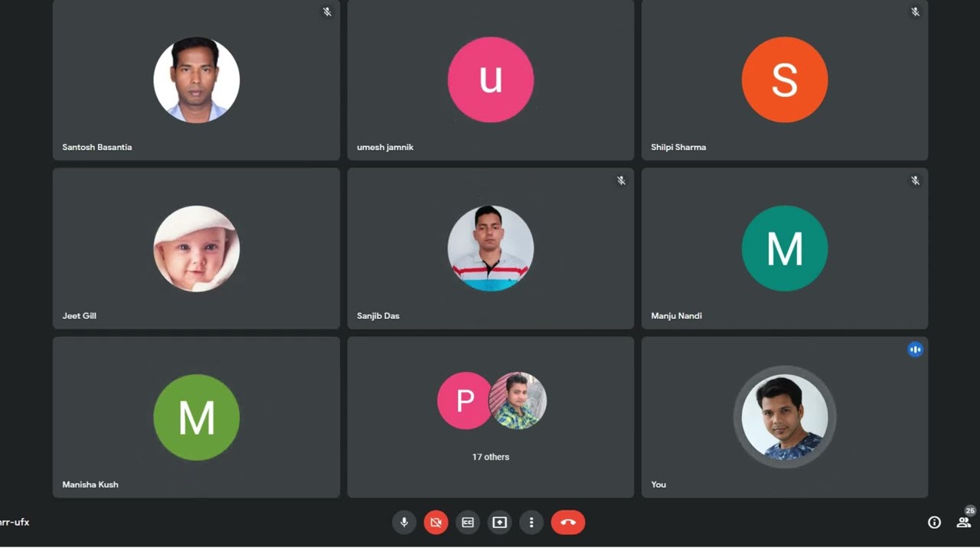
Task: Click Sanjib Das's muted mic icon
Action: point(621,181)
